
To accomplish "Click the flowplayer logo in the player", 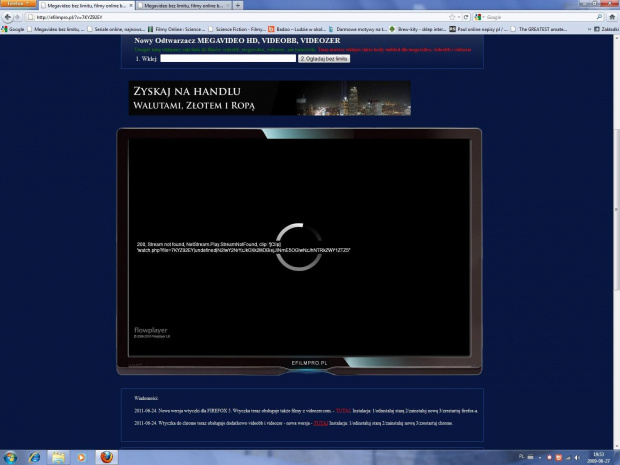I will [151, 332].
